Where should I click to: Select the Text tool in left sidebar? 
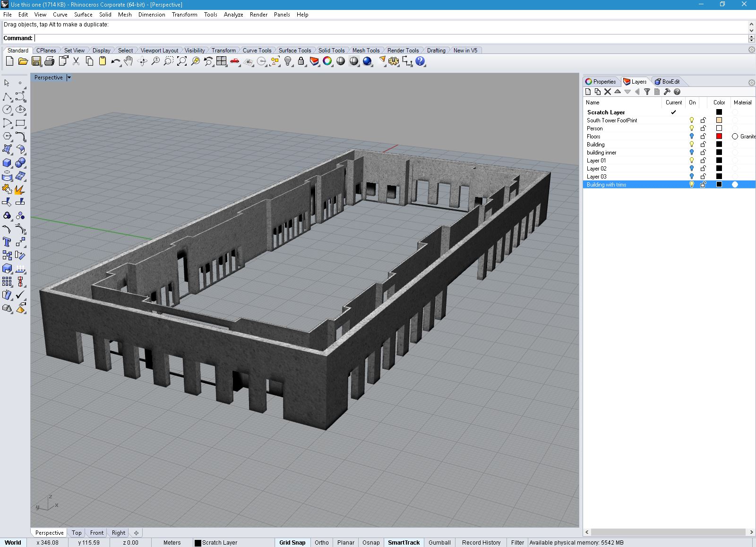7,242
